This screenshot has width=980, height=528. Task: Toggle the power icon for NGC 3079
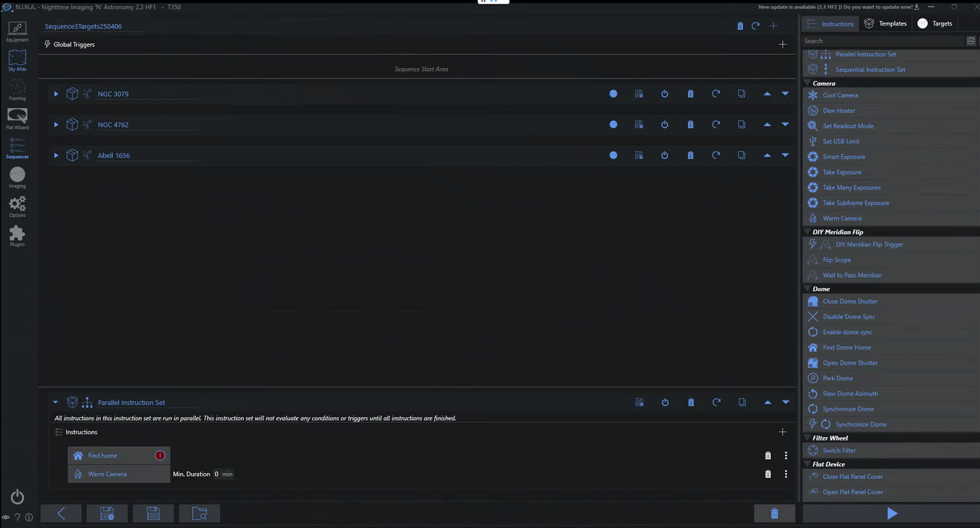(x=664, y=93)
